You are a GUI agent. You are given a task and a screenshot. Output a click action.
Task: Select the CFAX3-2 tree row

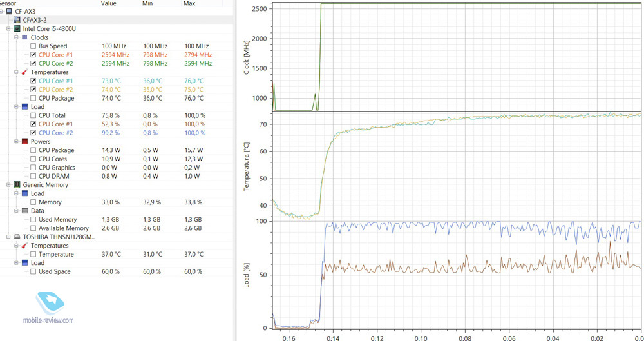pos(117,20)
